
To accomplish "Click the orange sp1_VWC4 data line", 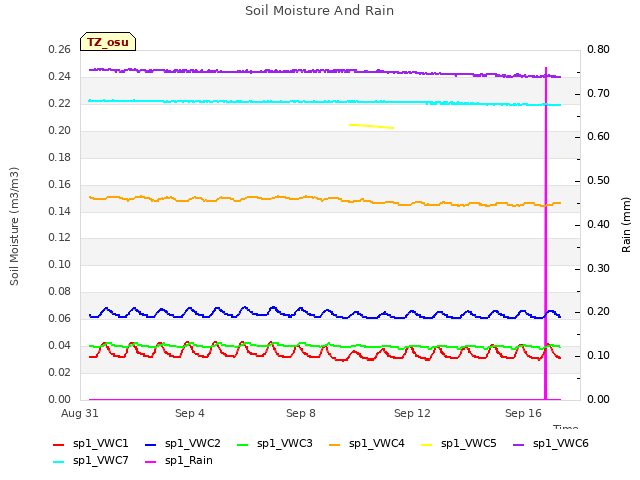I will (x=325, y=200).
